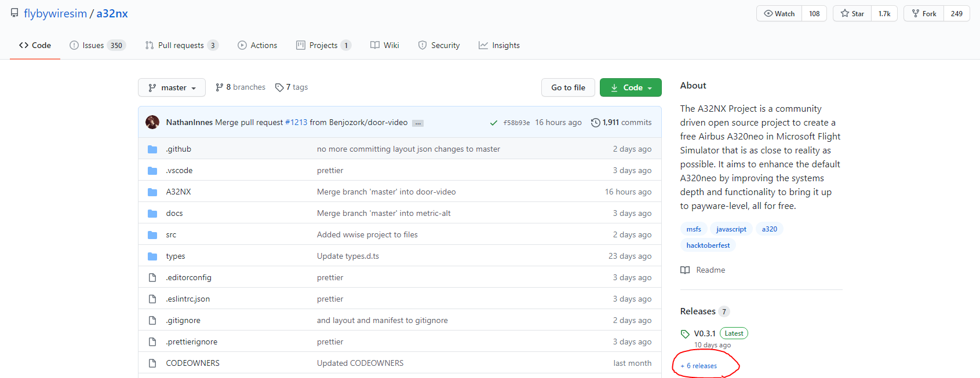Image resolution: width=980 pixels, height=378 pixels.
Task: Expand the commit message ellipsis
Action: pos(418,123)
